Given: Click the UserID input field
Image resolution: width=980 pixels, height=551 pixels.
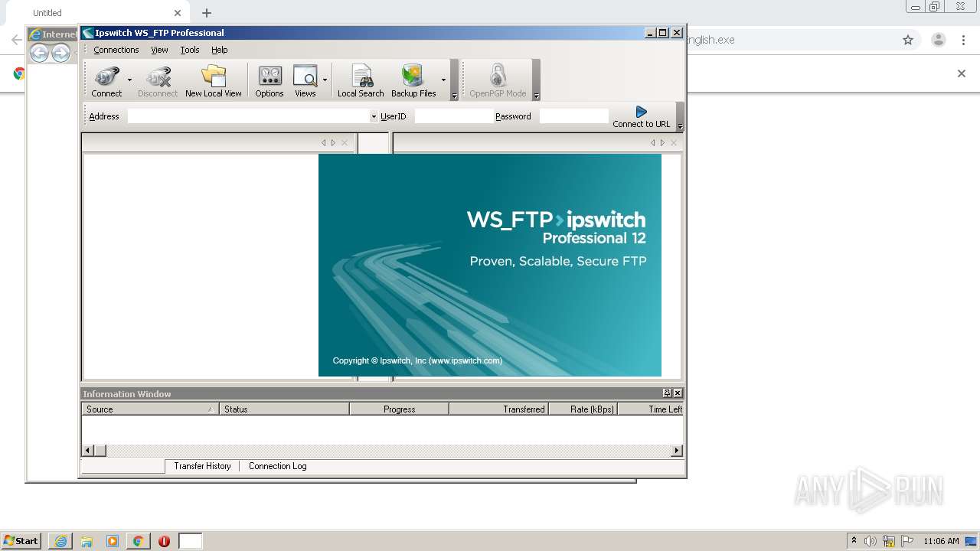Looking at the screenshot, I should click(453, 116).
